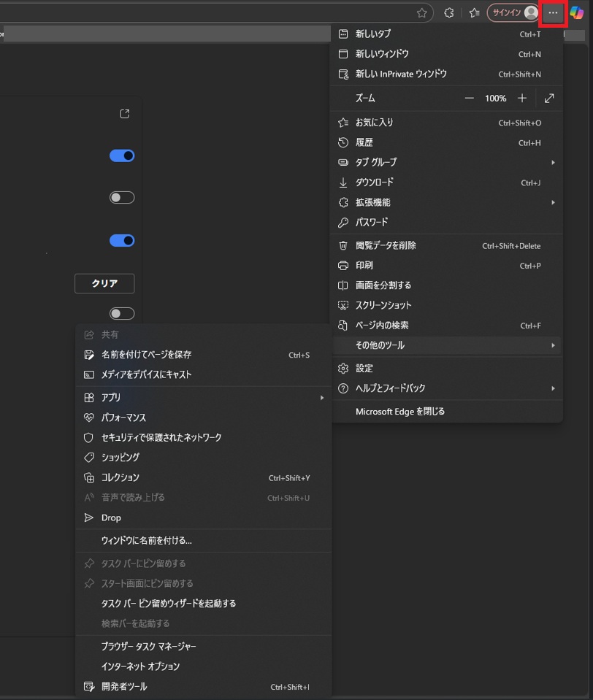Screen dimensions: 593x700
Task: Select 開発者ツール from the submenu
Action: (x=124, y=687)
